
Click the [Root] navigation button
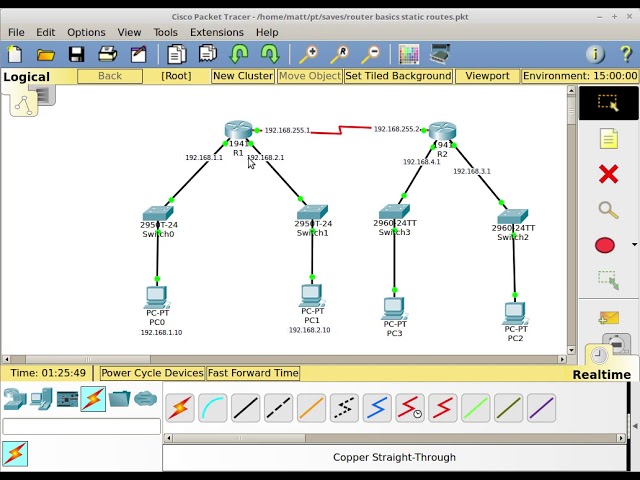click(176, 76)
